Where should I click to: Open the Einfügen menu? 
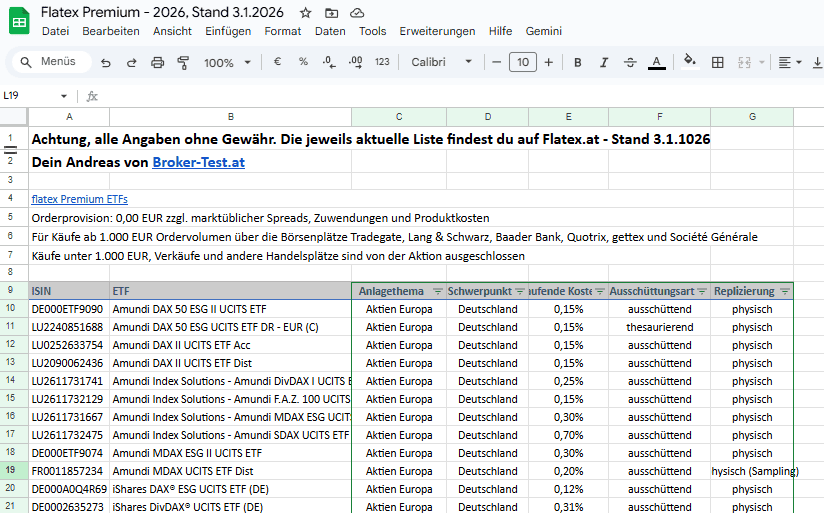click(x=228, y=31)
